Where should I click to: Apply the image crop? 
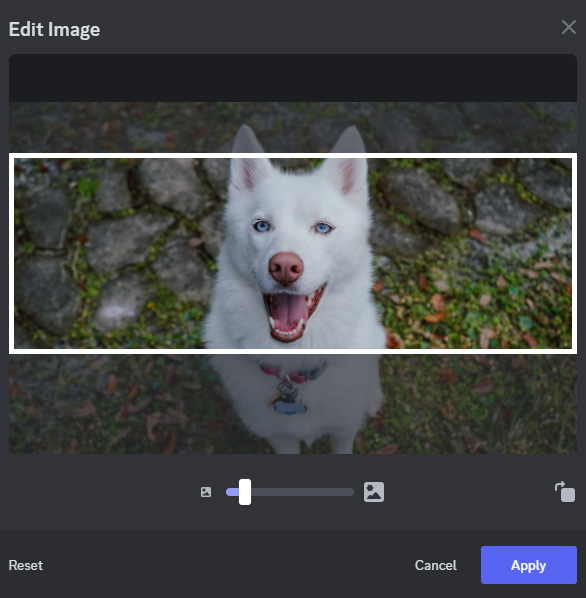pos(528,565)
